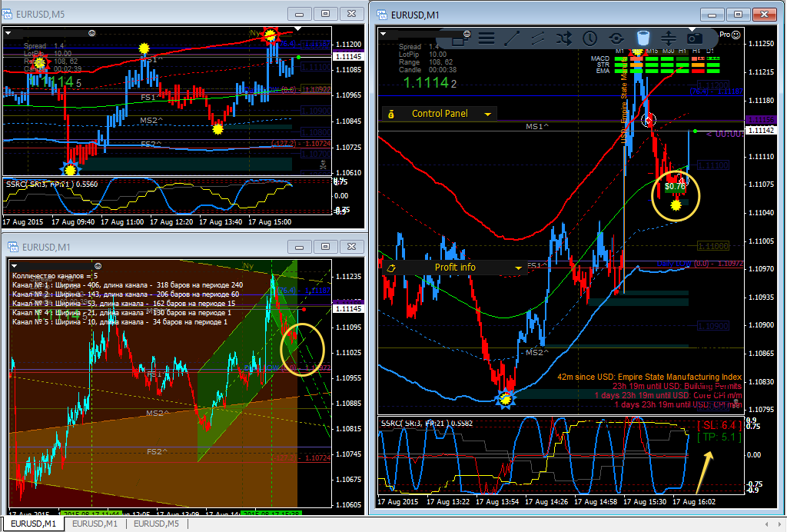The image size is (787, 532).
Task: Open the white triangle menu in M5 chart
Action: (x=8, y=33)
